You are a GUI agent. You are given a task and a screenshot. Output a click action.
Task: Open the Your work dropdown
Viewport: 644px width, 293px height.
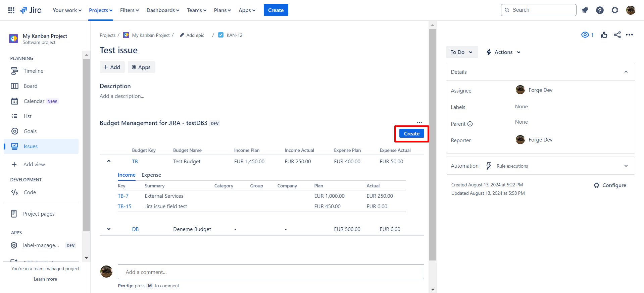(x=67, y=10)
